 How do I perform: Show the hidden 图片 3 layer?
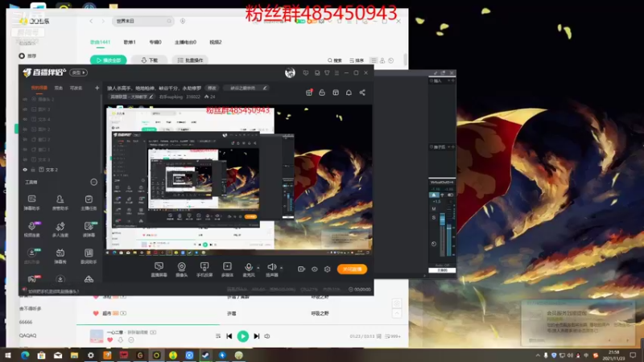(x=25, y=109)
